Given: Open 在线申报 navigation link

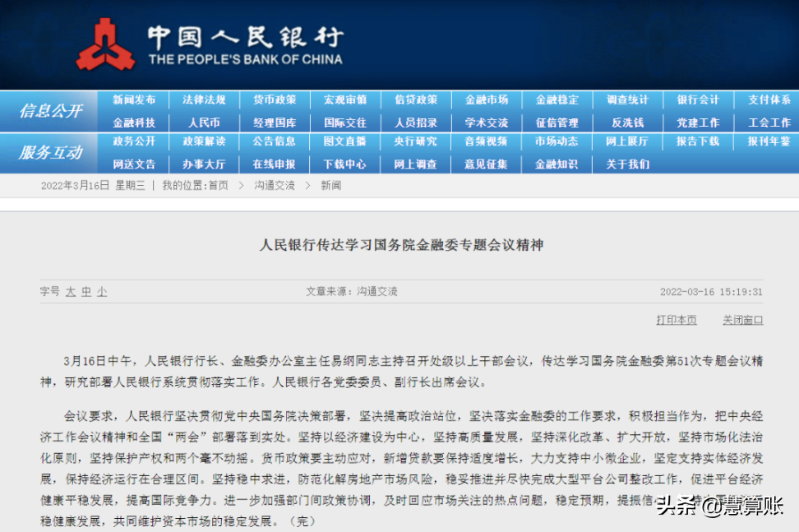Looking at the screenshot, I should [275, 164].
